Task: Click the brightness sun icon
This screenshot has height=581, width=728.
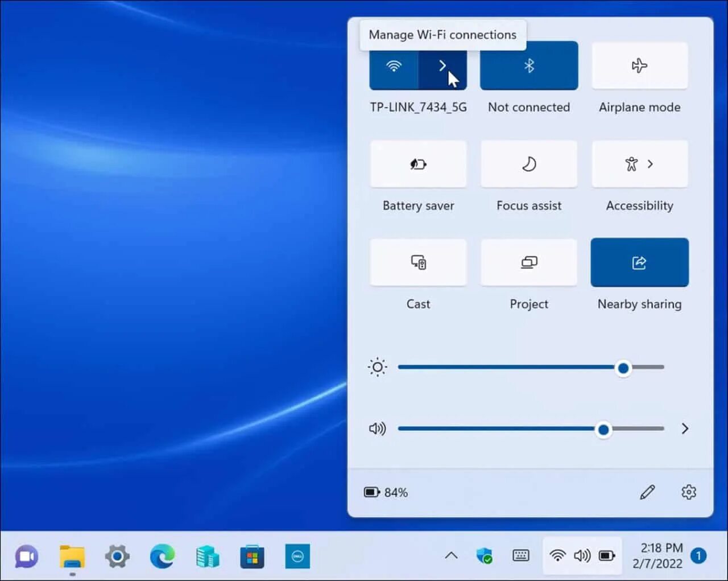Action: coord(378,367)
